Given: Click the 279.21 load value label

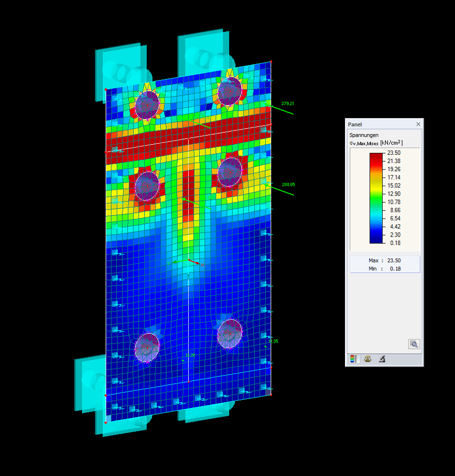Looking at the screenshot, I should pos(287,103).
